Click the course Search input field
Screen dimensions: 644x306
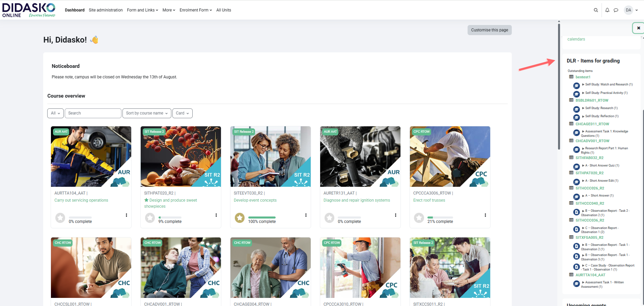(x=93, y=113)
